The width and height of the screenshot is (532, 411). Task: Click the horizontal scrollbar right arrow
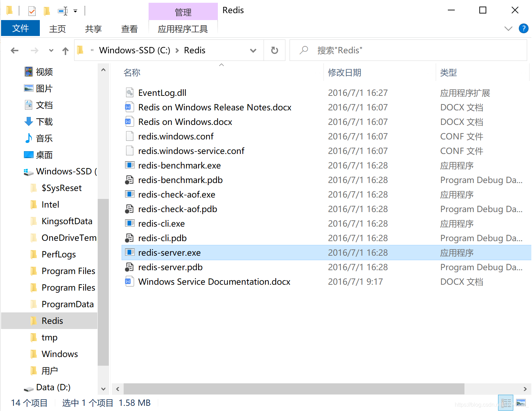pyautogui.click(x=525, y=389)
